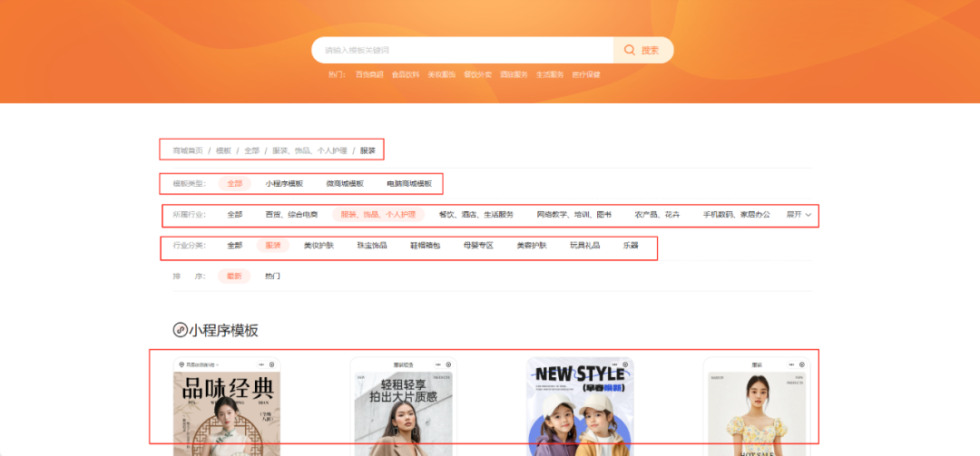This screenshot has width=980, height=456.
Task: Open hot keyword 酒旅服务
Action: 514,74
